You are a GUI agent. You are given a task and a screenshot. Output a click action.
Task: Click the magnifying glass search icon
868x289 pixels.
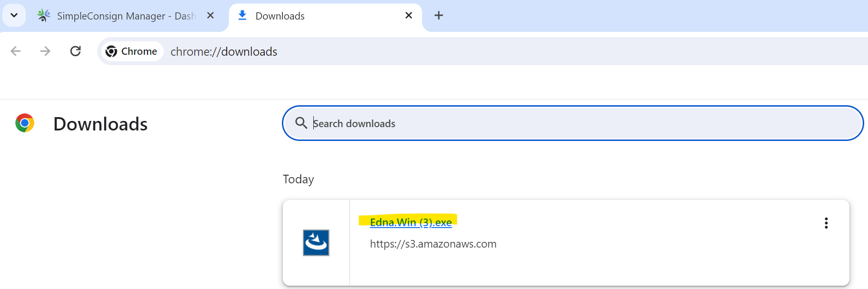click(301, 123)
